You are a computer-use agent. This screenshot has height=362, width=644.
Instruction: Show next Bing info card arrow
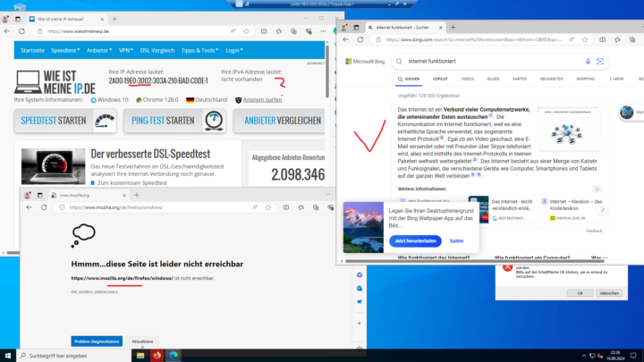tap(603, 210)
